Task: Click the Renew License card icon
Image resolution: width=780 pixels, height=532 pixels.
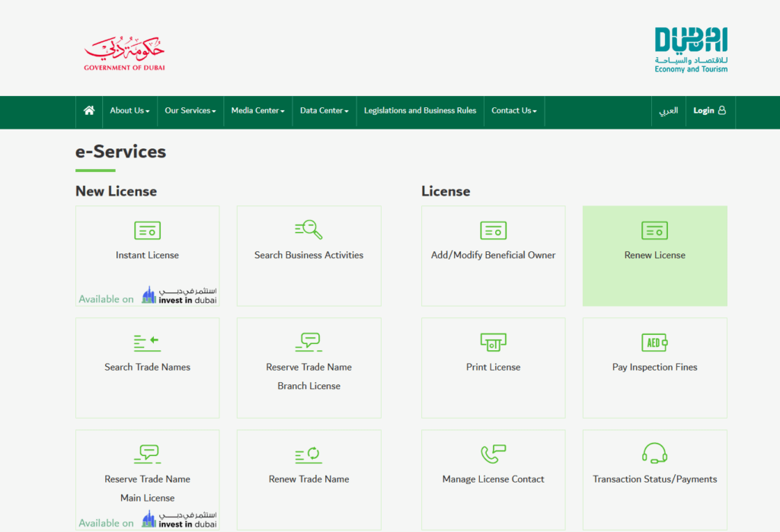Action: 654,230
